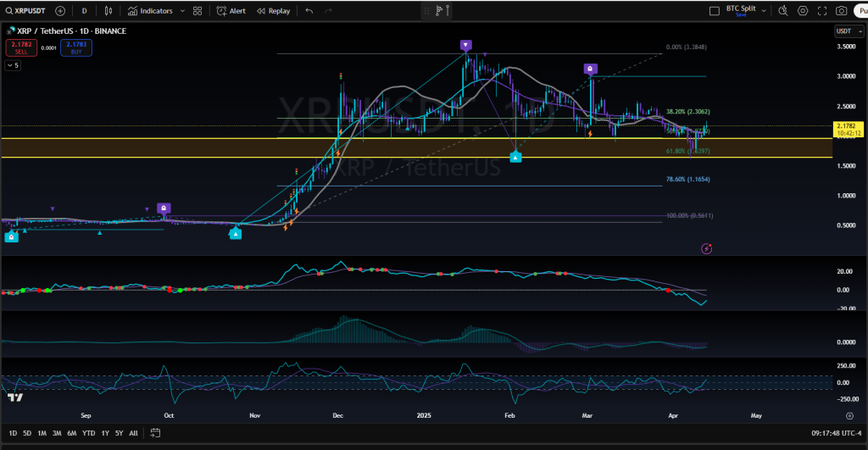Open the Go to date calendar icon
The width and height of the screenshot is (868, 450).
tap(156, 433)
